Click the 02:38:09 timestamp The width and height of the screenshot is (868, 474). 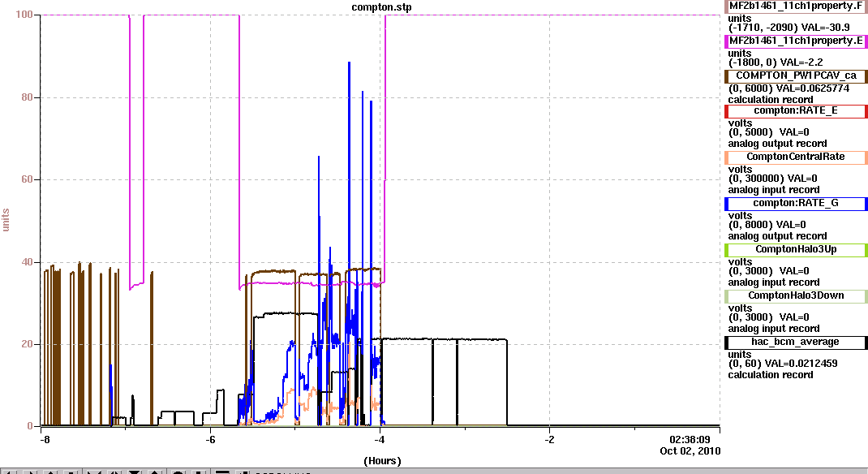(x=690, y=440)
